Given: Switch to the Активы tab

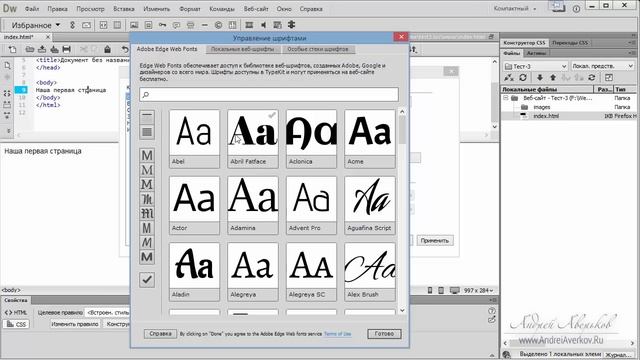Looking at the screenshot, I should pyautogui.click(x=536, y=53).
